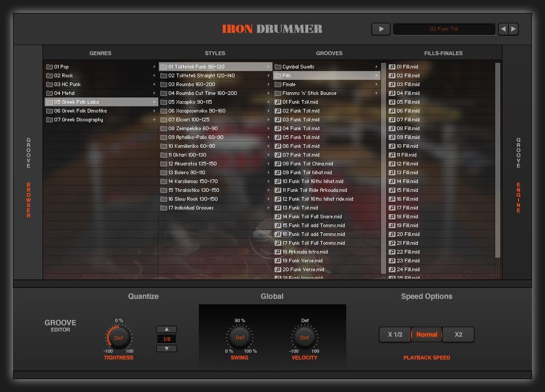The image size is (545, 392).
Task: Click the folder icon of Finale
Action: (x=278, y=85)
